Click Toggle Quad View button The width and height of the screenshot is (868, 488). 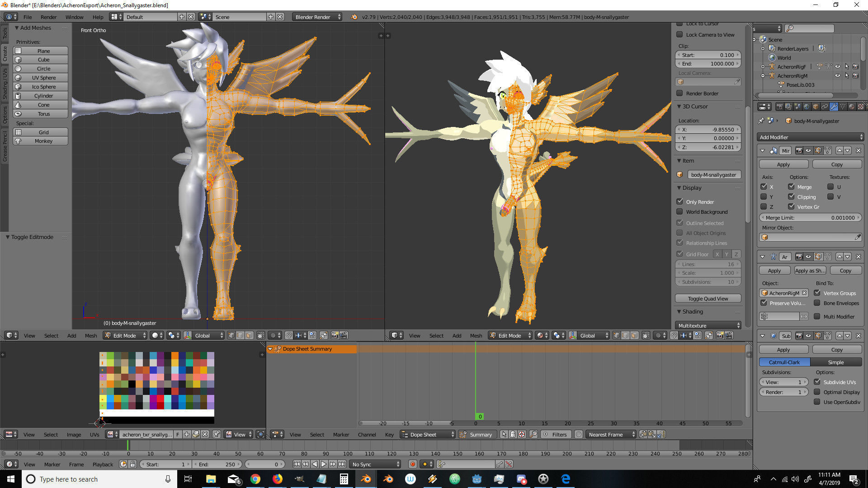click(708, 298)
